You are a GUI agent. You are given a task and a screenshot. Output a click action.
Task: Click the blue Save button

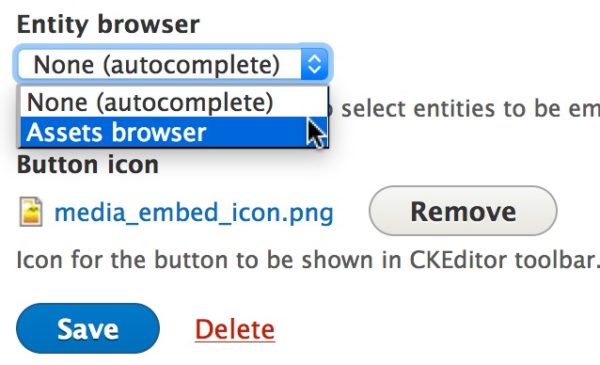click(88, 328)
